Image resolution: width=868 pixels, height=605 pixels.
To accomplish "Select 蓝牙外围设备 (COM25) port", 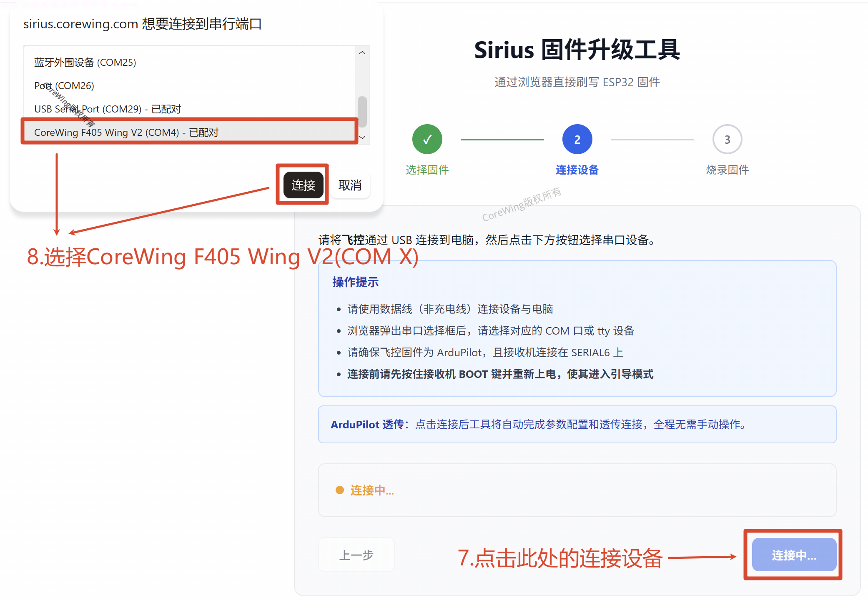I will pos(189,62).
